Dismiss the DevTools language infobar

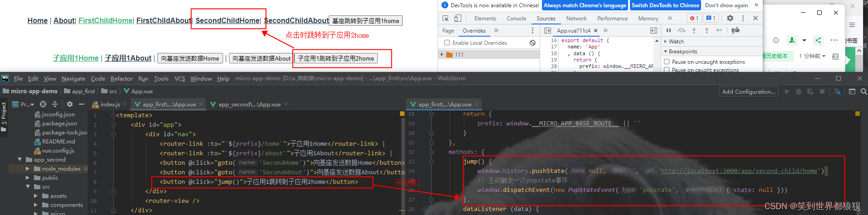pos(756,5)
